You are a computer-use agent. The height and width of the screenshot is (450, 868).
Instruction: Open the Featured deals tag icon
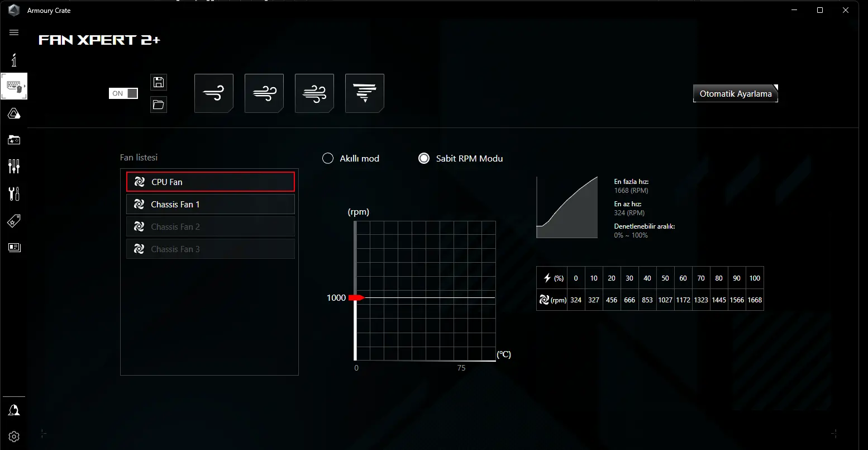click(x=14, y=221)
